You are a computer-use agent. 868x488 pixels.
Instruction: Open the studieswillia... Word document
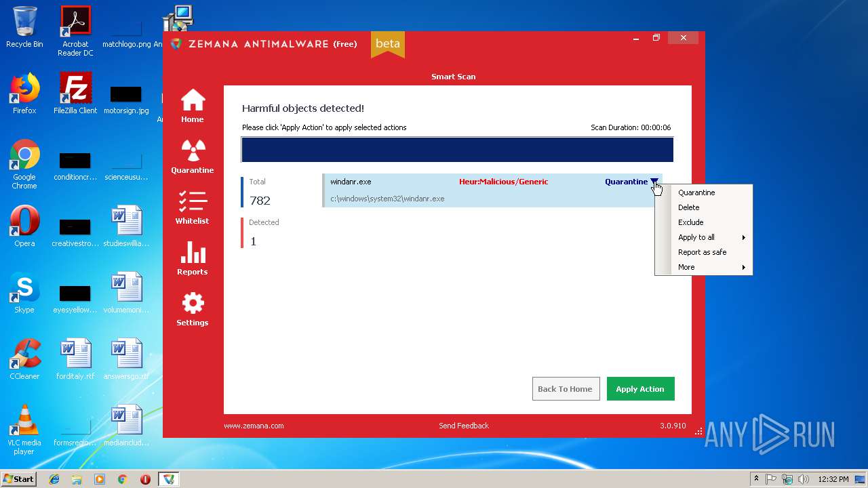pyautogui.click(x=126, y=226)
